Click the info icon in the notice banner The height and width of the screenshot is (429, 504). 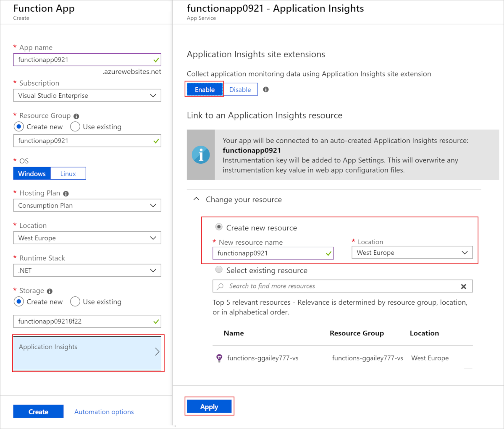(201, 154)
